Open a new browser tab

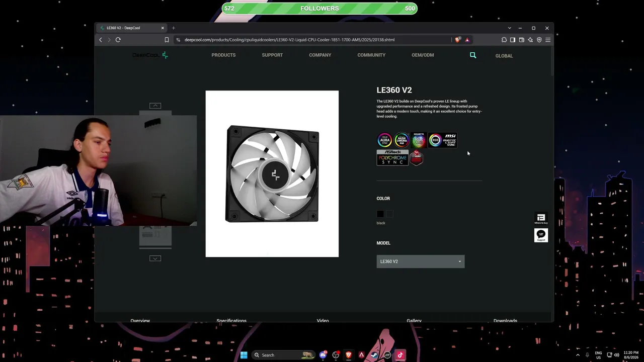click(x=174, y=28)
